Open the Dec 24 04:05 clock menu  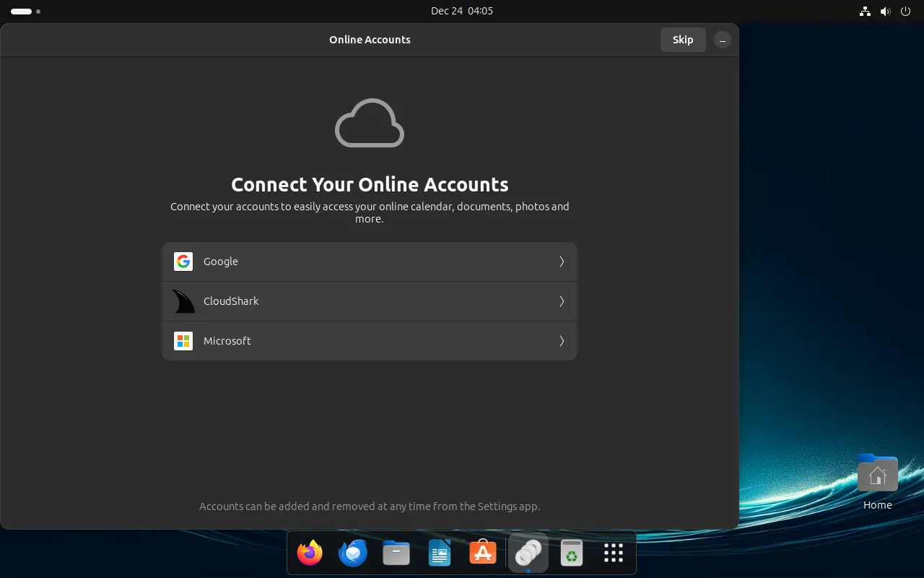point(462,11)
